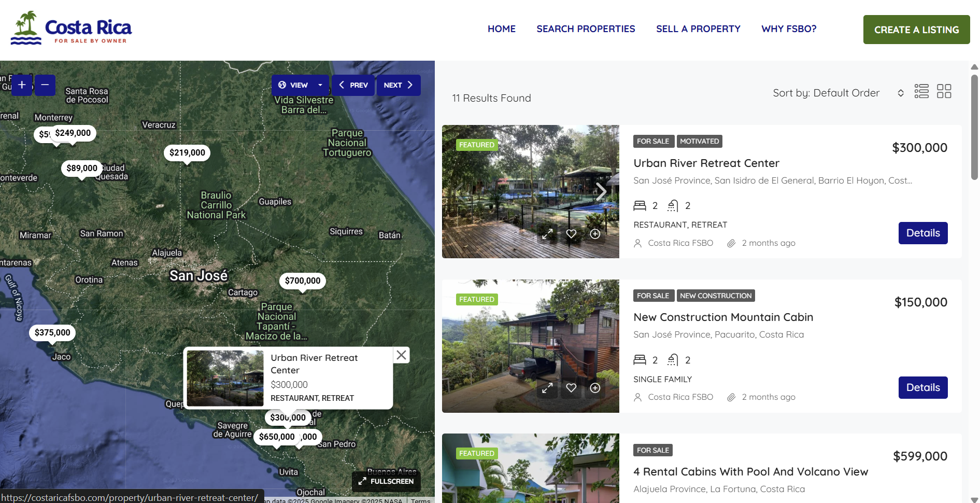Open Details for Urban River Retreat Center
This screenshot has width=980, height=503.
click(923, 233)
